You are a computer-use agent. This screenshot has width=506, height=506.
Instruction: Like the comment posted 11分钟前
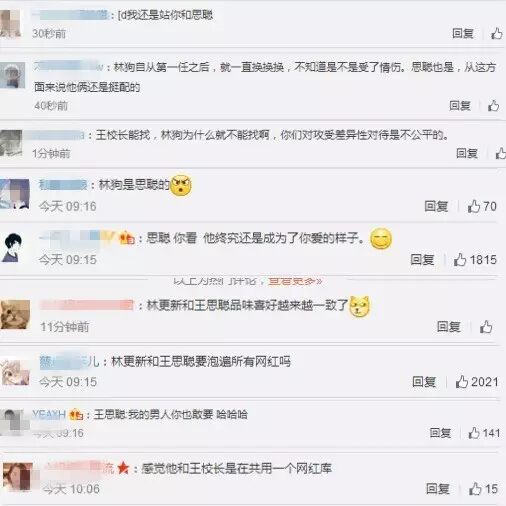coord(486,327)
